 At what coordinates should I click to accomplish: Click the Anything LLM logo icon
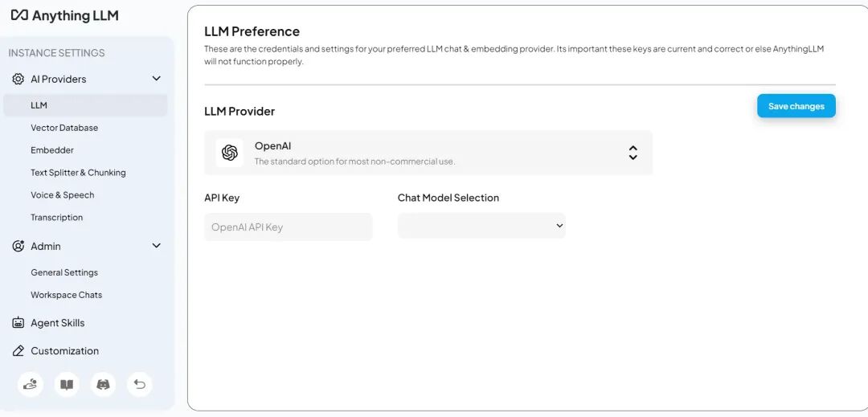(18, 15)
